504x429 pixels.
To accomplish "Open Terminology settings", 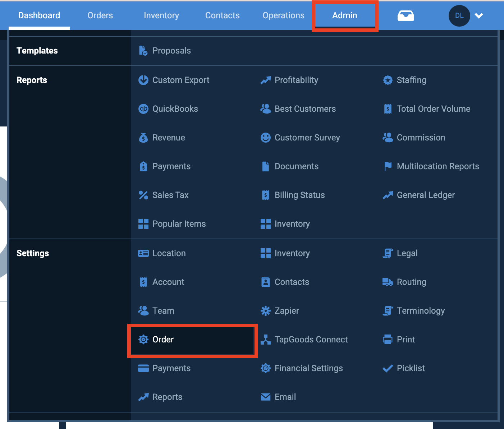I will click(421, 311).
